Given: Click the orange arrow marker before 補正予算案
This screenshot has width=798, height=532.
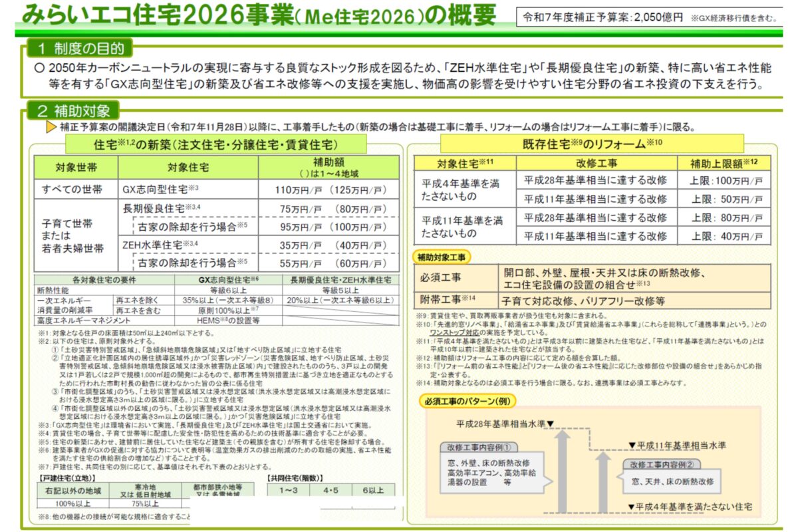Looking at the screenshot, I should tap(51, 128).
